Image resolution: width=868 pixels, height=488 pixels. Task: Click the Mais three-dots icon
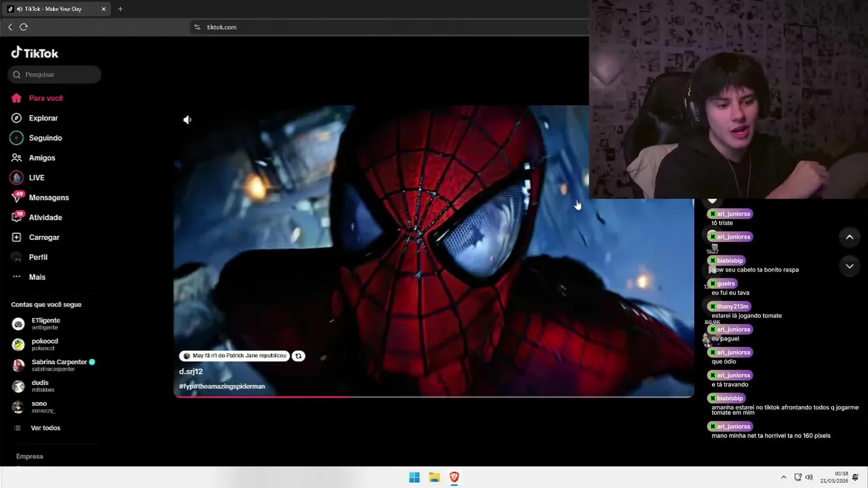pos(16,277)
